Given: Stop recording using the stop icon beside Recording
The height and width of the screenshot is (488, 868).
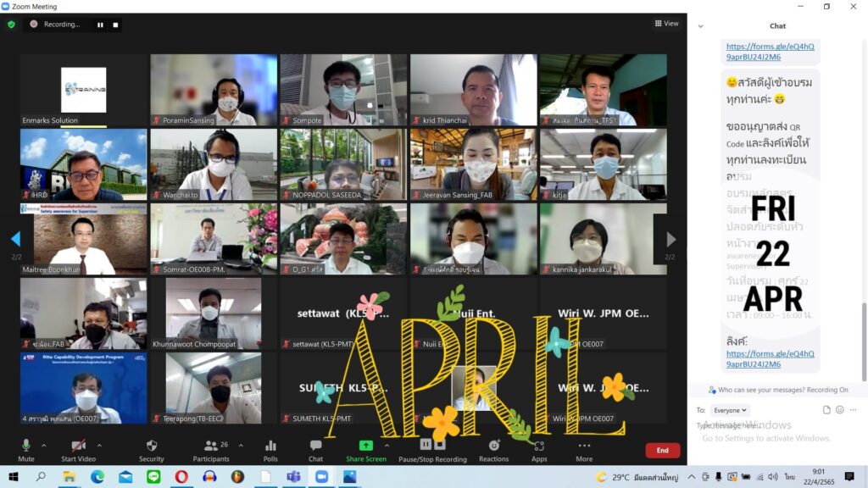Looking at the screenshot, I should [x=115, y=25].
